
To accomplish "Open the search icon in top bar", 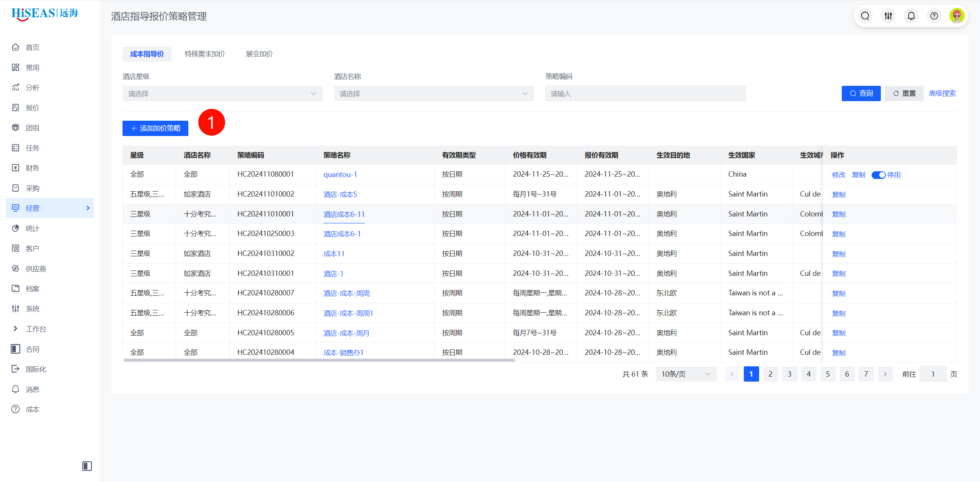I will [x=865, y=16].
